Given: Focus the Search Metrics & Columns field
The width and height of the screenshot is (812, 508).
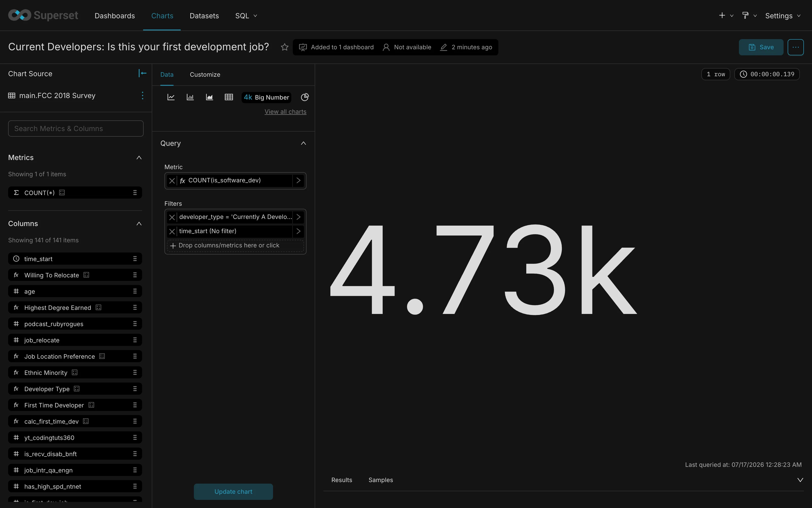Looking at the screenshot, I should [x=76, y=128].
